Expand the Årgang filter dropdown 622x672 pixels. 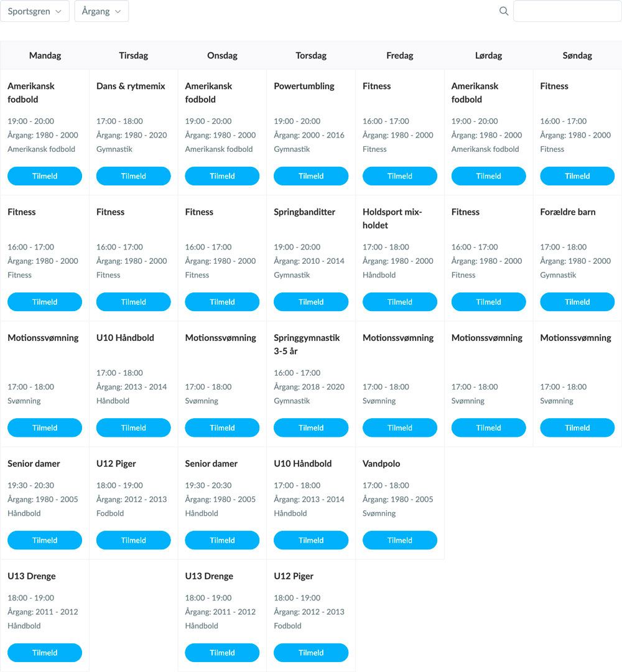(x=101, y=11)
